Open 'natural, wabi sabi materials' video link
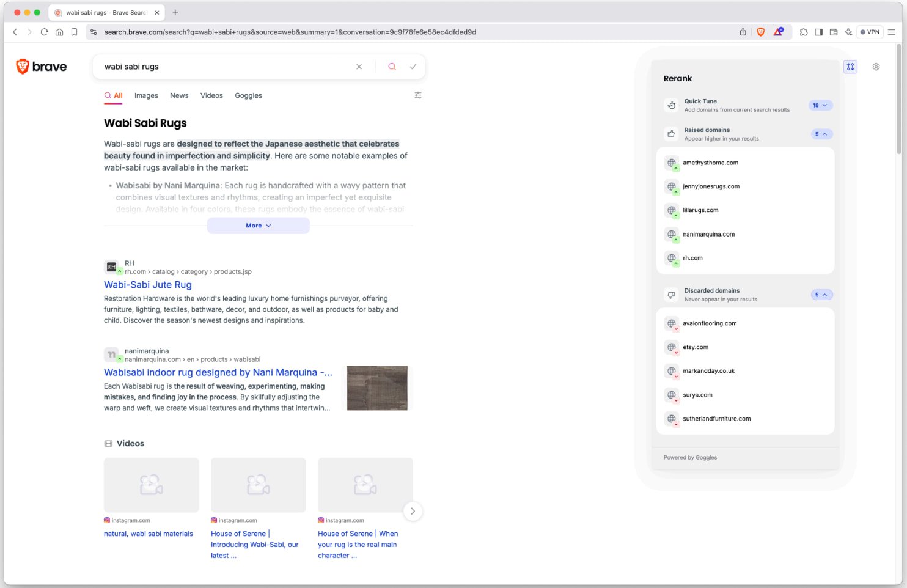 pyautogui.click(x=149, y=534)
